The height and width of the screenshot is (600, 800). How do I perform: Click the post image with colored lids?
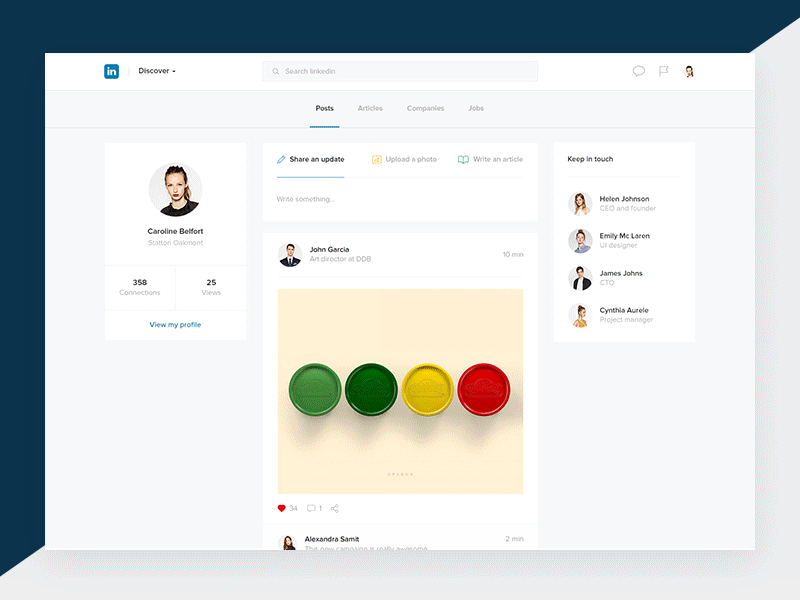[x=400, y=391]
